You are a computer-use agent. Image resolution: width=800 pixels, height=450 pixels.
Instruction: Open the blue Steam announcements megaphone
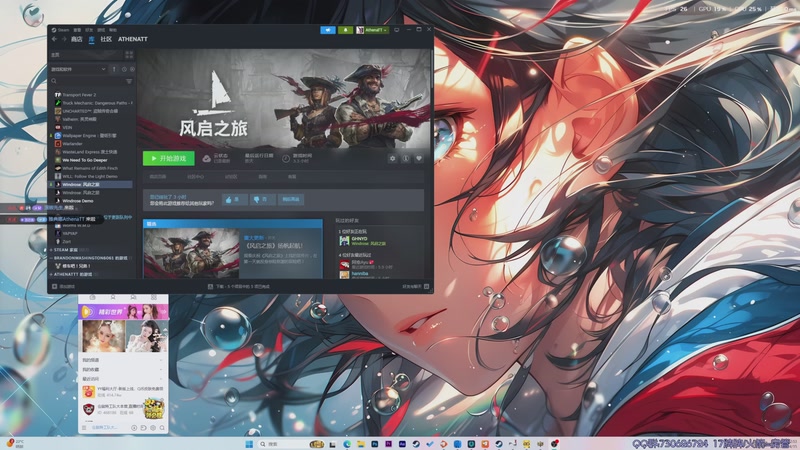(328, 30)
